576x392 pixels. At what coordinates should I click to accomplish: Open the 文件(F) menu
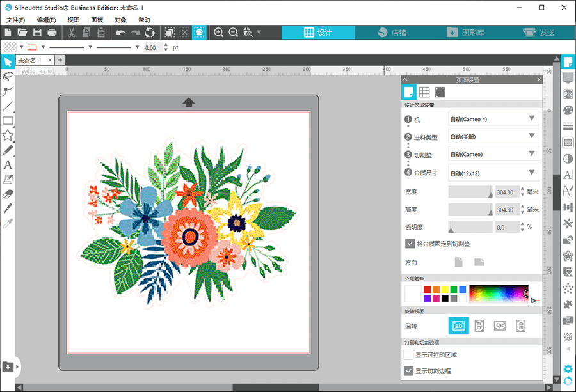[15, 20]
